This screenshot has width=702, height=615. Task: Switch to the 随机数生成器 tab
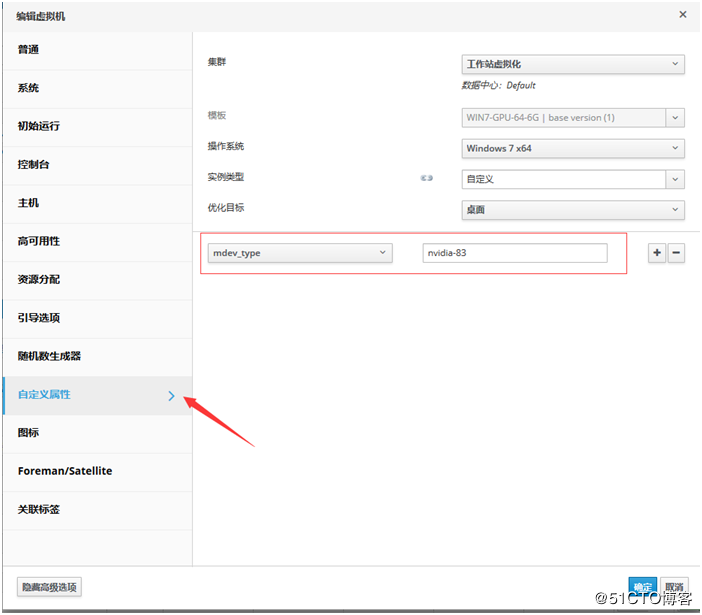click(x=98, y=357)
